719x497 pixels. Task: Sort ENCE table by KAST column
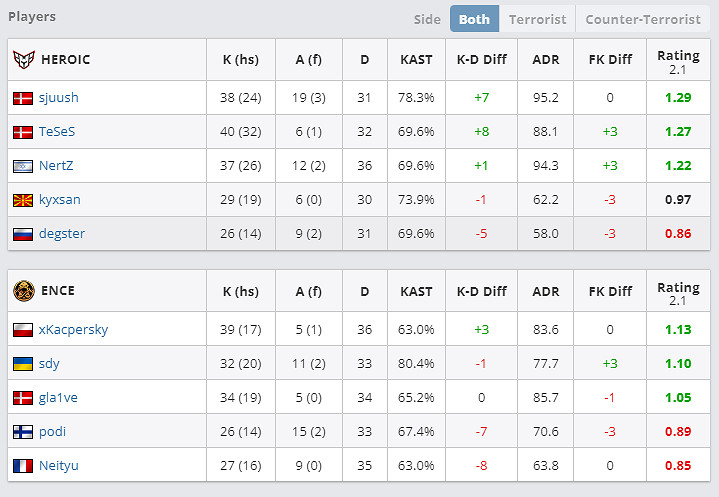416,292
